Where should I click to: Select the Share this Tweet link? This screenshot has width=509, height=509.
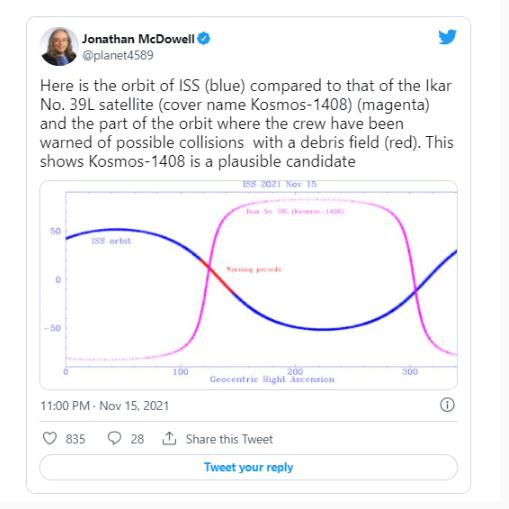pyautogui.click(x=229, y=439)
